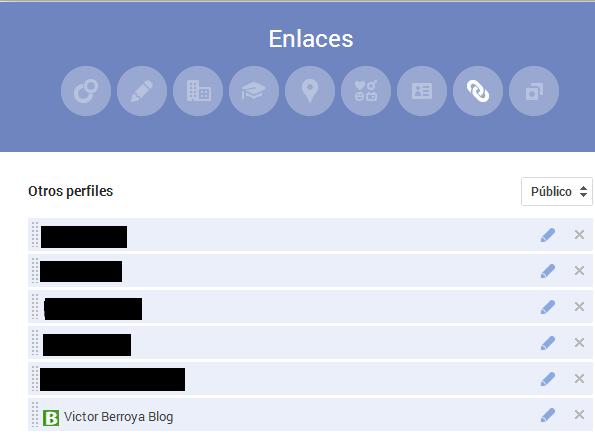Open the circles section icon
Screen dimensions: 595x435
(x=86, y=91)
